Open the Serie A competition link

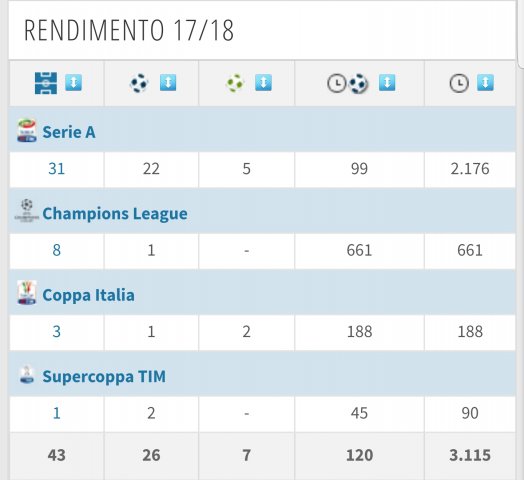(69, 132)
